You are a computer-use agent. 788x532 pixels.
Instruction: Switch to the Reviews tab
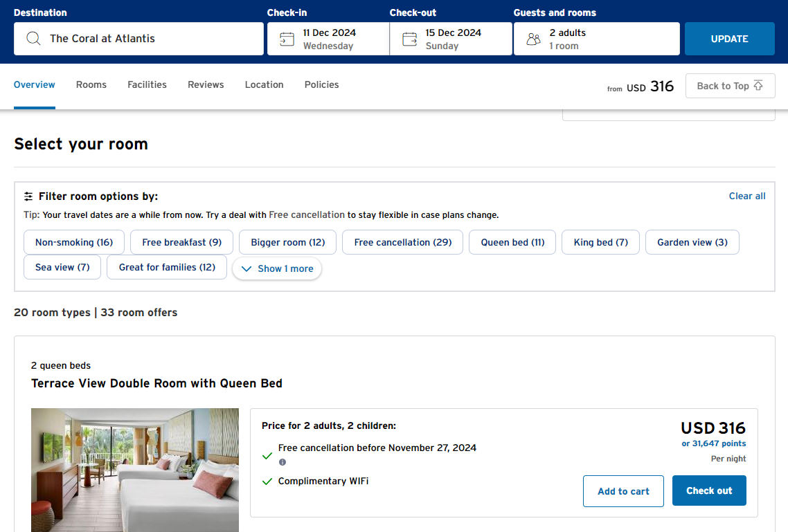[206, 84]
